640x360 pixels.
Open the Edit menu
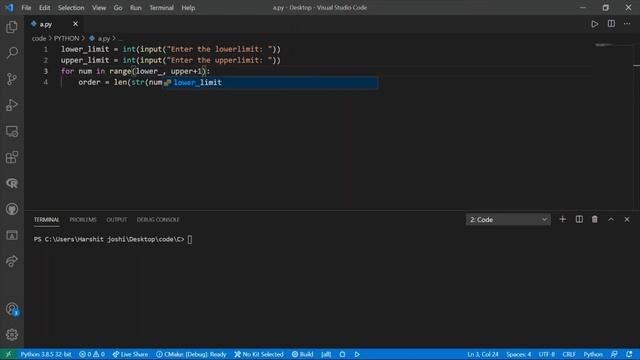pyautogui.click(x=44, y=8)
